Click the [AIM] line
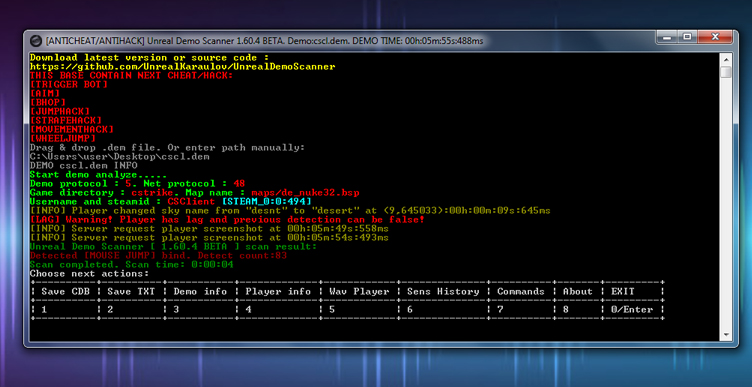The width and height of the screenshot is (752, 387). (45, 94)
